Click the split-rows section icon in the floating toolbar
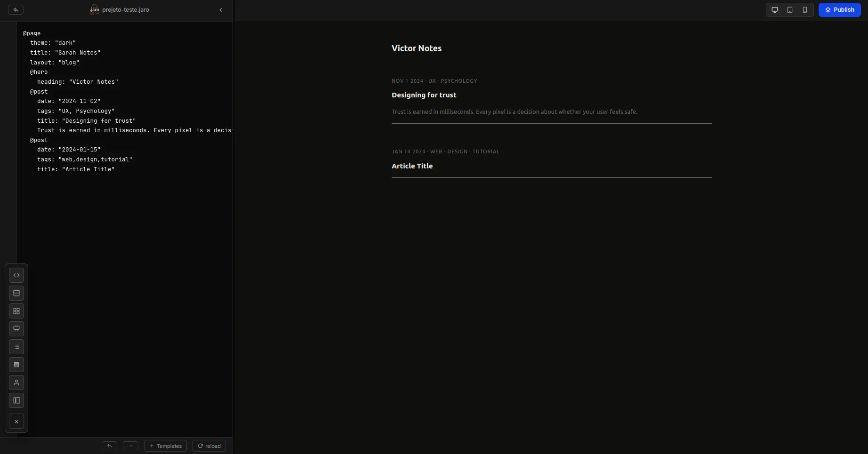The width and height of the screenshot is (868, 454). 16,293
